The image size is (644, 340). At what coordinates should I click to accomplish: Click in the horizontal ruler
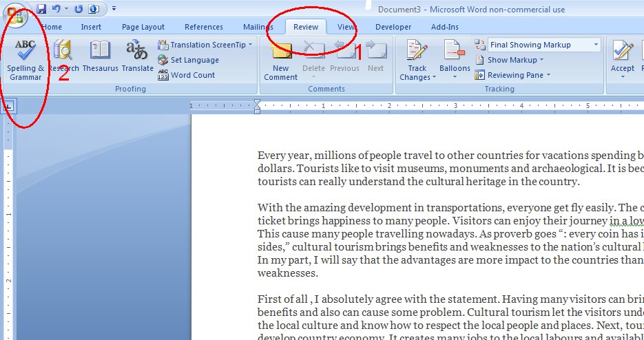[x=417, y=106]
